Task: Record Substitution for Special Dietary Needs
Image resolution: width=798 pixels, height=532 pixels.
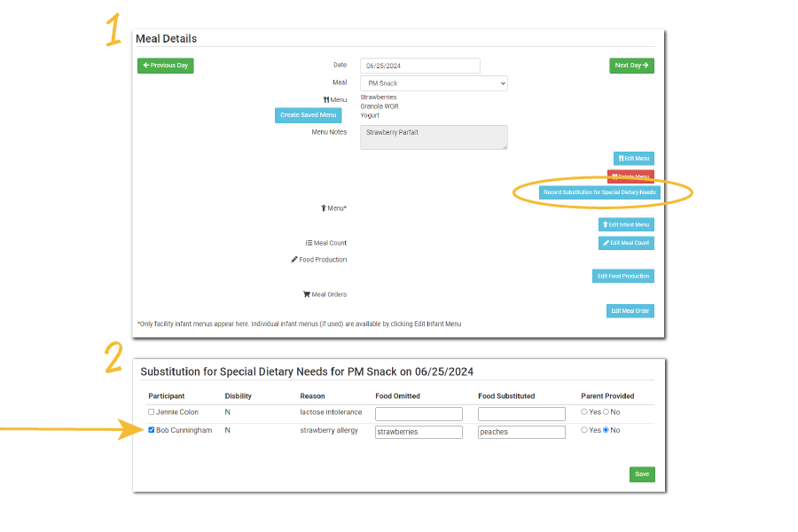Action: tap(599, 192)
